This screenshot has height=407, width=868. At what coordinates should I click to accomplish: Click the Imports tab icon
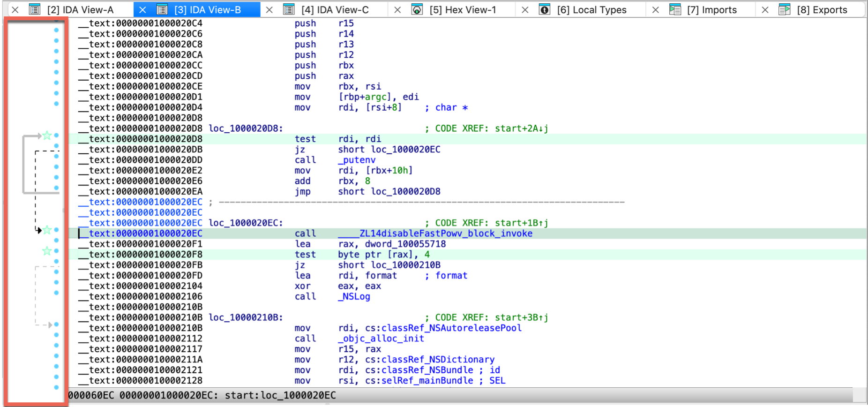(675, 9)
